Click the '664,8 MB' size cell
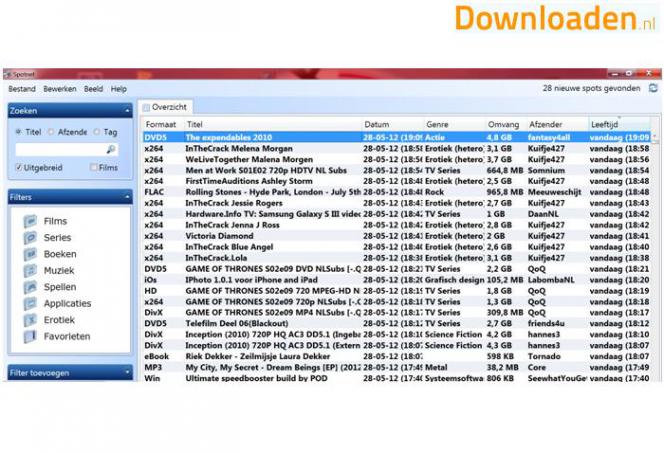Viewport: 664px width, 453px height. point(505,171)
